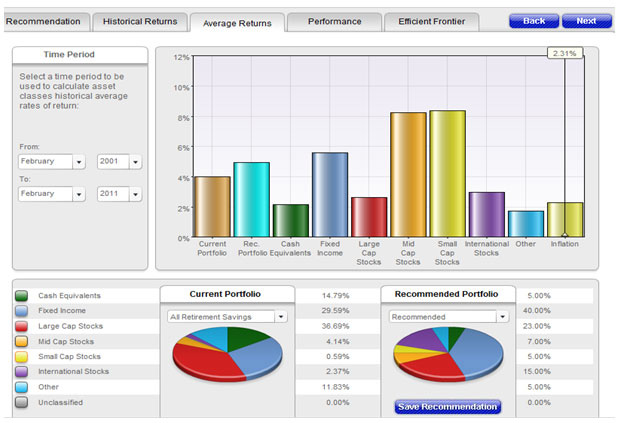Click the Current Portfolio panel header
This screenshot has height=423, width=621.
point(227,294)
